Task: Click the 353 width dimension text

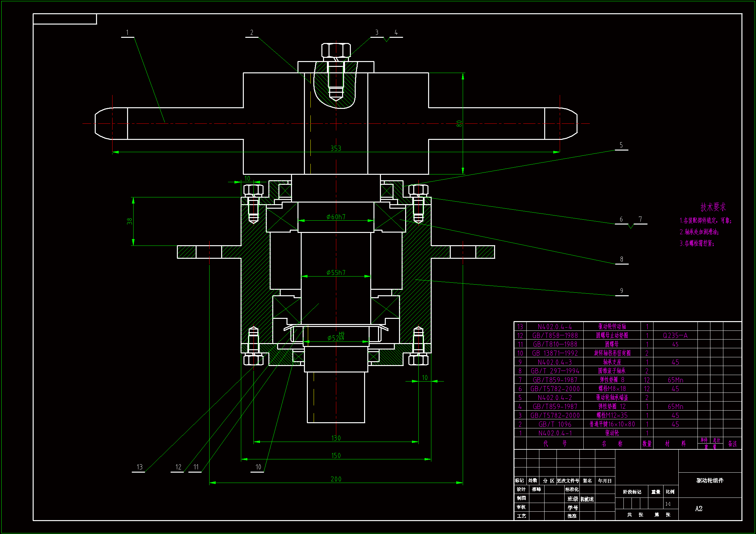Action: (x=336, y=148)
